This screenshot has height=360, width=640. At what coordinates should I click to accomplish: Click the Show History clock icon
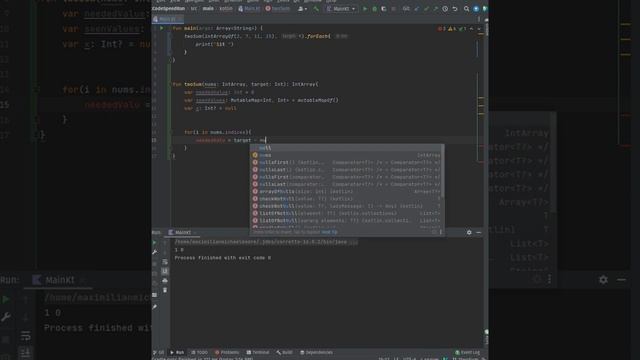pos(445,9)
